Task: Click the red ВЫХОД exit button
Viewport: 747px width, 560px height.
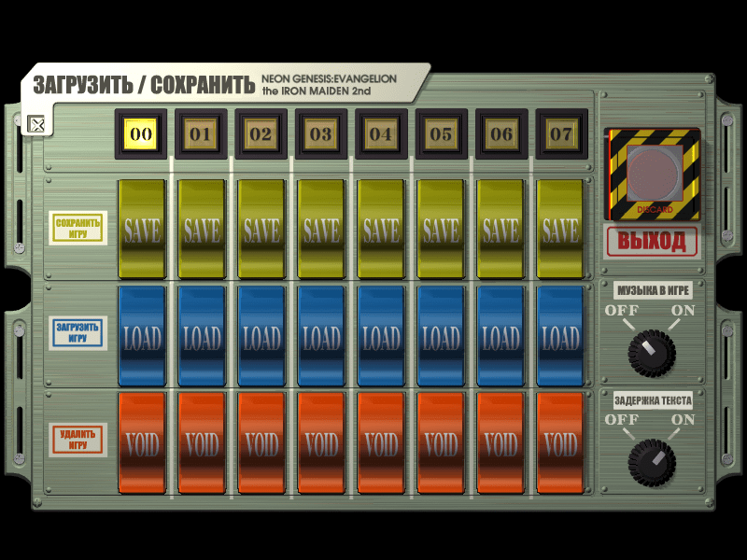Action: pyautogui.click(x=653, y=241)
